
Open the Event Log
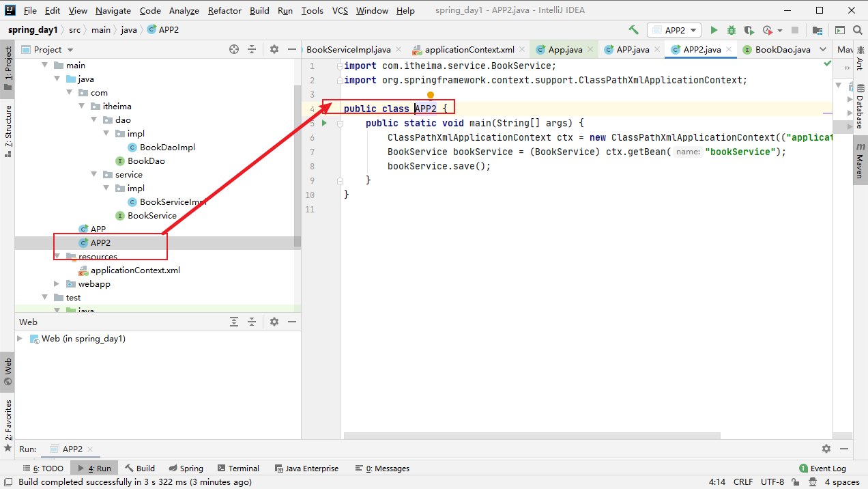click(x=822, y=469)
